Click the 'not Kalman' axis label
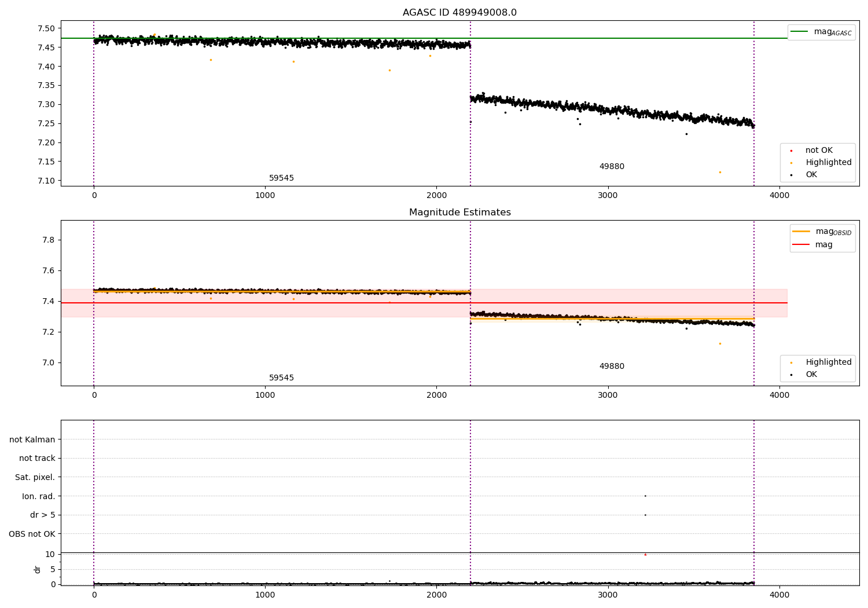 pos(32,439)
